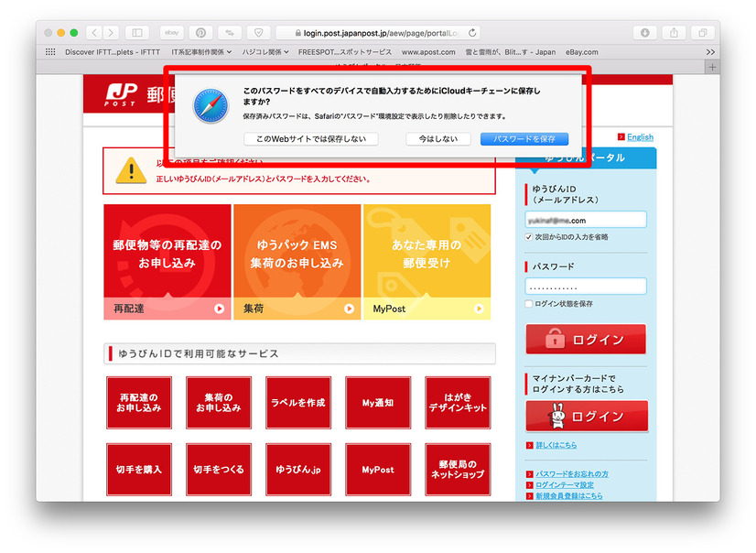Viewport: 756px width, 553px height.
Task: Click ゆうびん.jp service button
Action: (x=298, y=469)
